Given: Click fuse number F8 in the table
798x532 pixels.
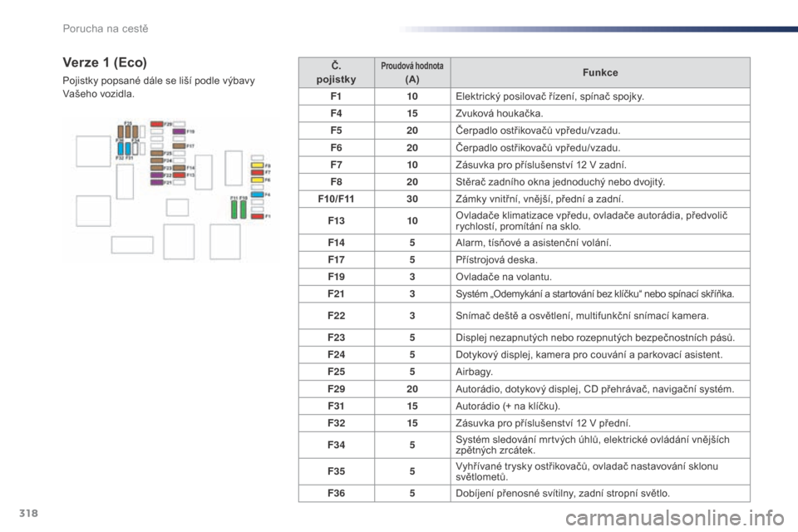Looking at the screenshot, I should [x=337, y=182].
